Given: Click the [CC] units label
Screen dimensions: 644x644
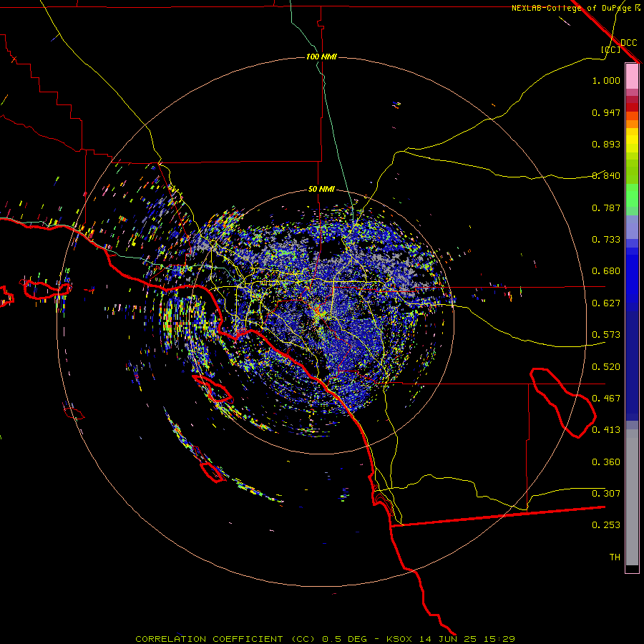Looking at the screenshot, I should pos(610,49).
